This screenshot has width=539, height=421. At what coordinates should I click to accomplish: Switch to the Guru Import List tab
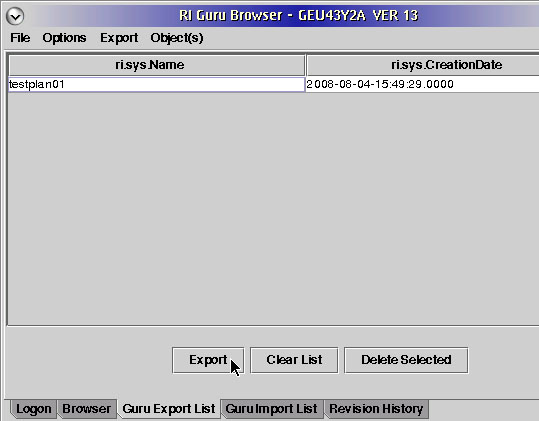click(272, 409)
